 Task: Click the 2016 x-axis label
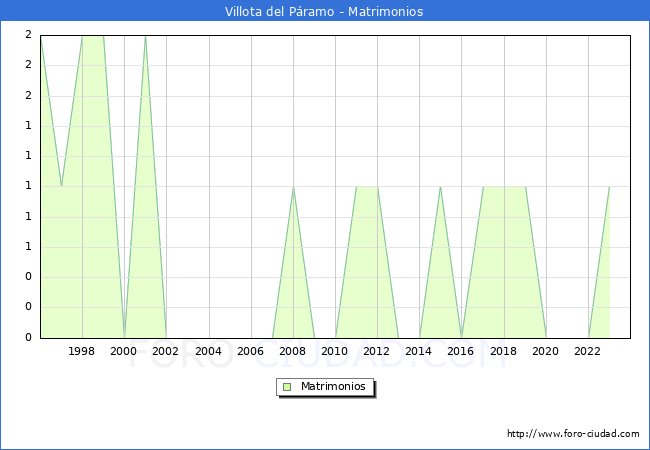click(x=461, y=351)
